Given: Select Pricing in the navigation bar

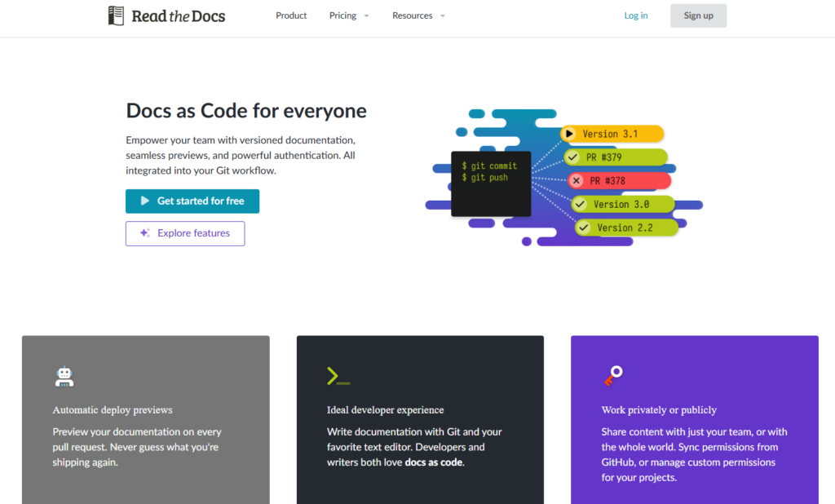Looking at the screenshot, I should tap(342, 15).
